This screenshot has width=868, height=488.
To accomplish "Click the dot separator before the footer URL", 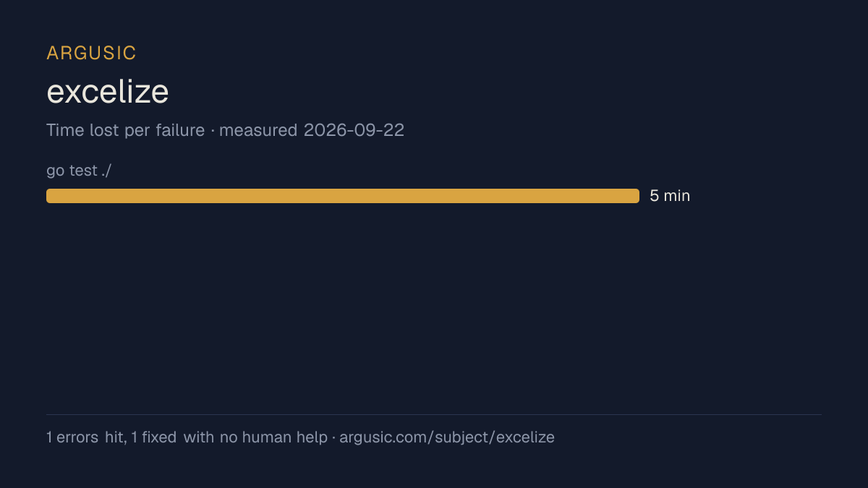I will click(333, 437).
